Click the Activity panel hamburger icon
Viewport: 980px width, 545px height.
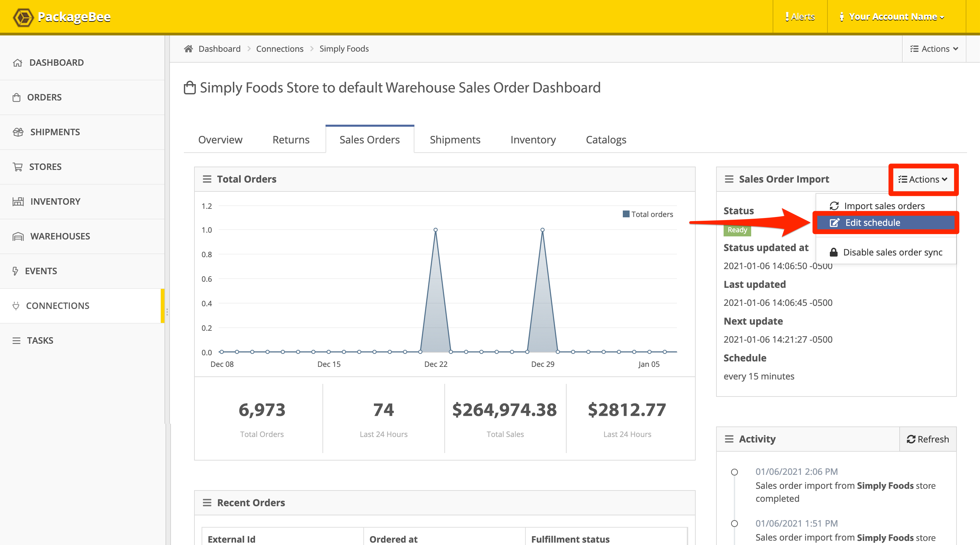pos(729,439)
